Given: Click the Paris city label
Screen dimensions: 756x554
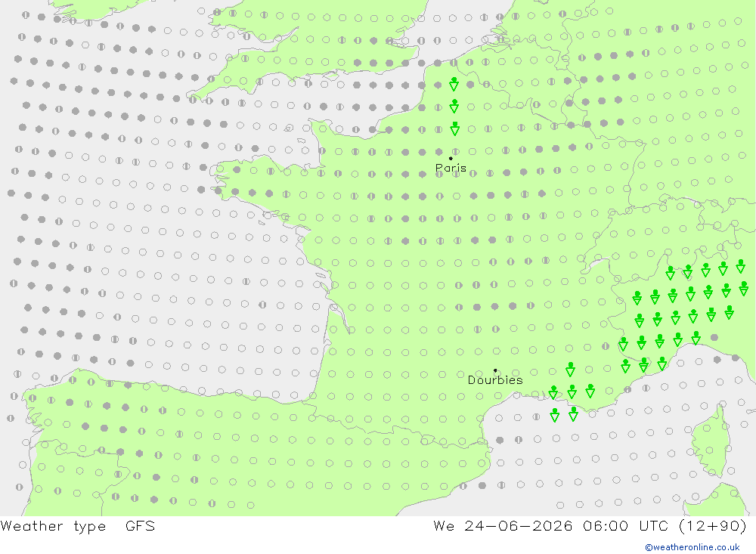Looking at the screenshot, I should point(451,168).
